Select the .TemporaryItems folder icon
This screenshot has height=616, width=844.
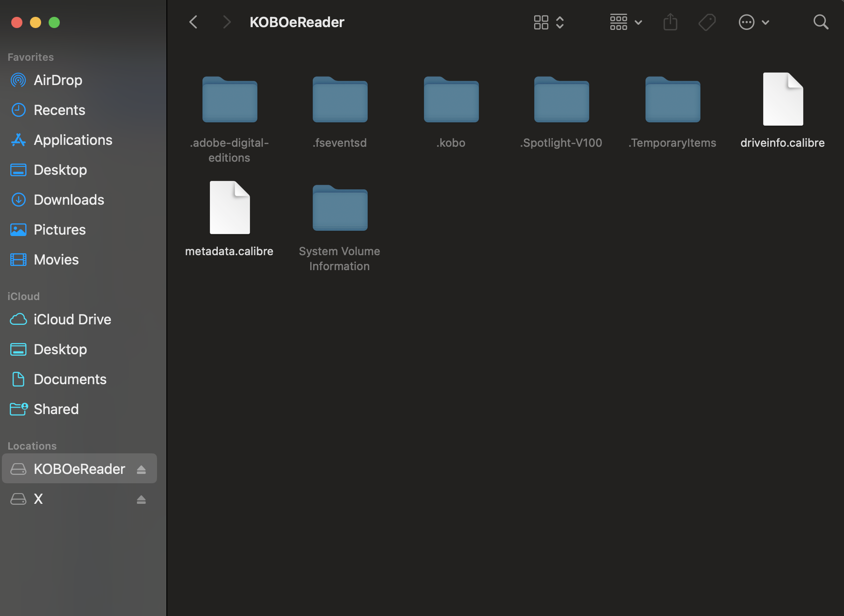673,99
